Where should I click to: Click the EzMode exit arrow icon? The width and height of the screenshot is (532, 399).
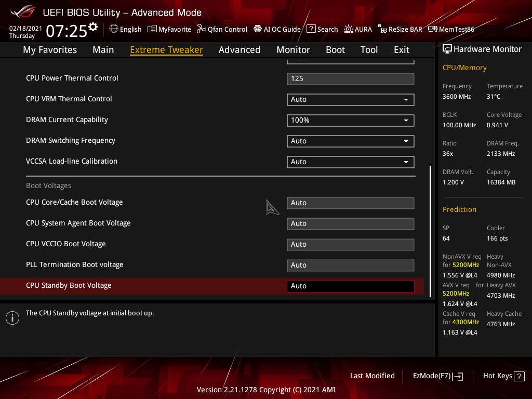458,376
